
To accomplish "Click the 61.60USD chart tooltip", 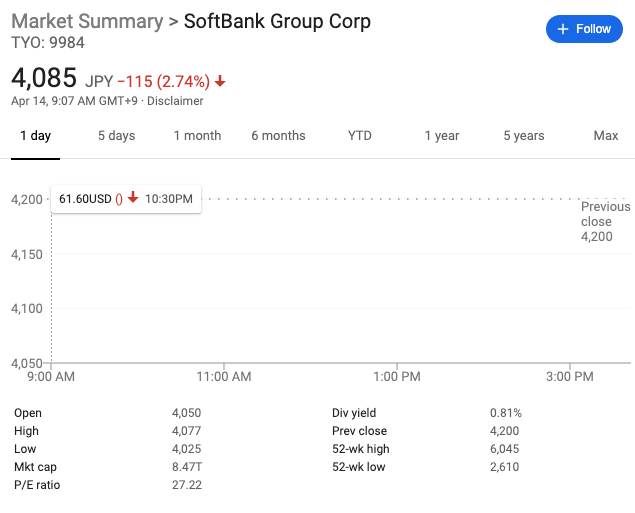I will [x=126, y=199].
